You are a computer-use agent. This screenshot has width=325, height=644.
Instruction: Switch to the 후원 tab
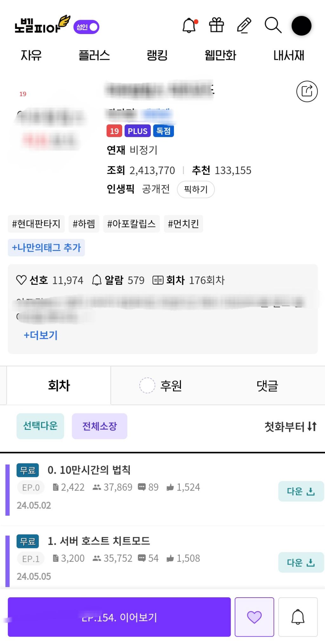(x=171, y=386)
